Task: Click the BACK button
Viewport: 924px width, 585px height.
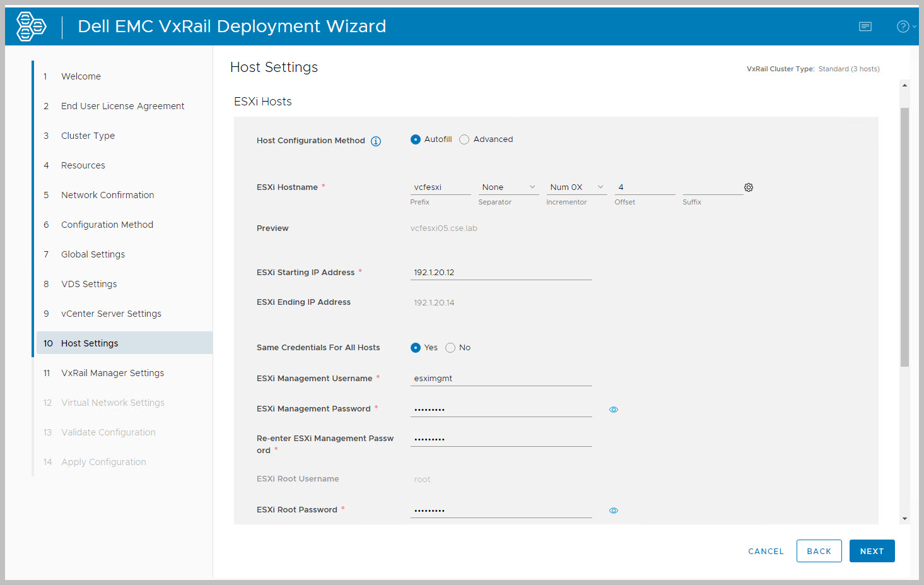Action: [x=819, y=551]
